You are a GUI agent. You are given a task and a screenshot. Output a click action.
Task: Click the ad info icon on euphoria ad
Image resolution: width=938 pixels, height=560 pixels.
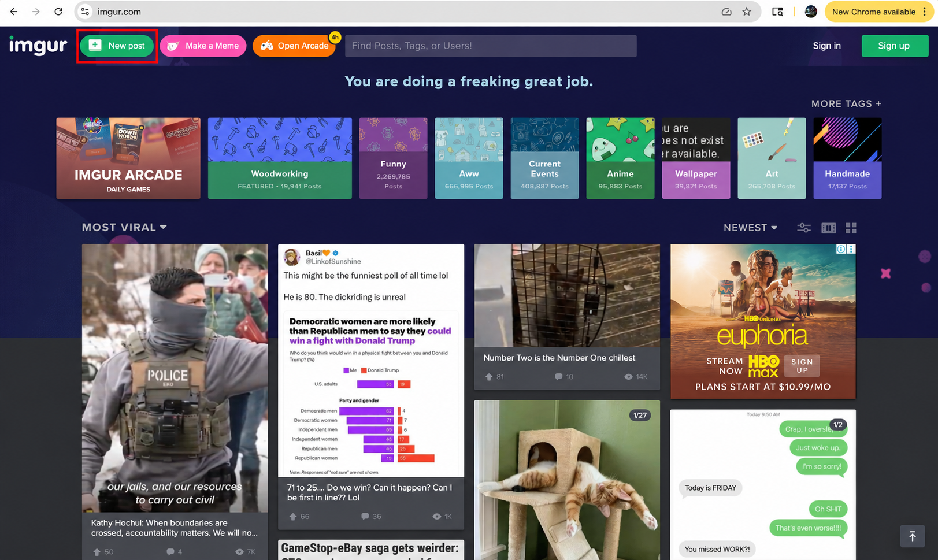click(841, 249)
